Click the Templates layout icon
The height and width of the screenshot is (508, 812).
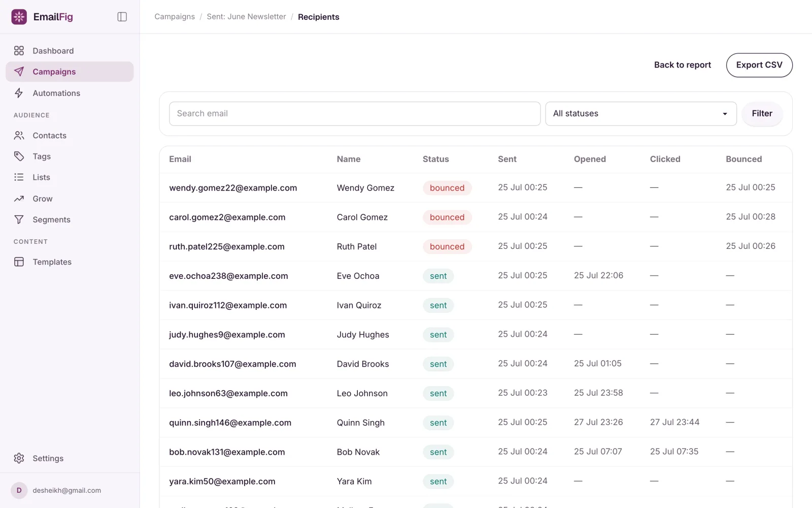[x=19, y=262]
